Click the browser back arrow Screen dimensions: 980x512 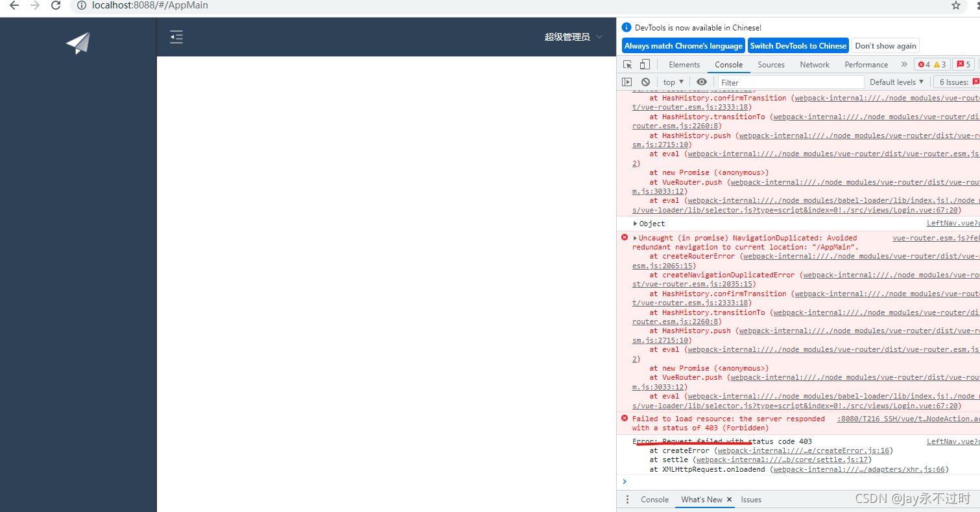pos(14,5)
